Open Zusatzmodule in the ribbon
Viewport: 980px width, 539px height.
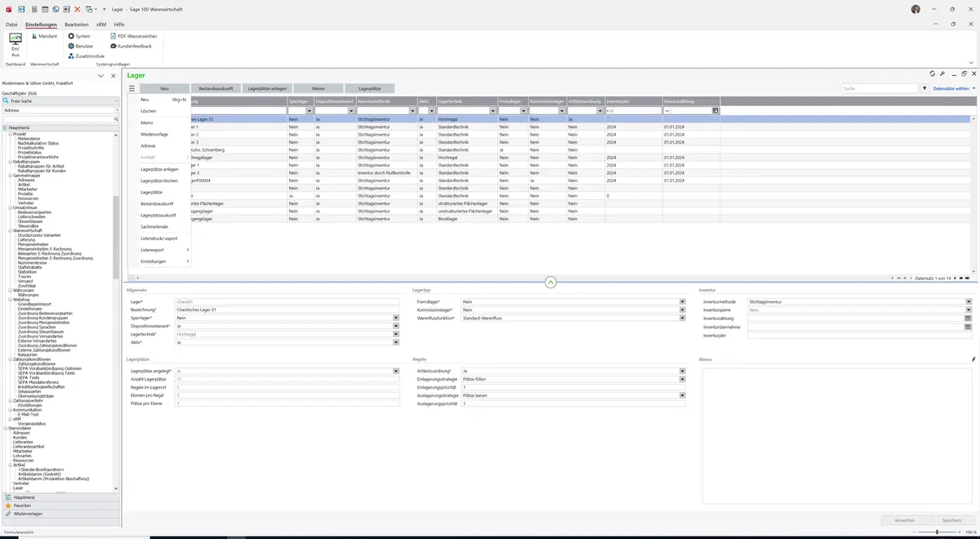(x=85, y=56)
